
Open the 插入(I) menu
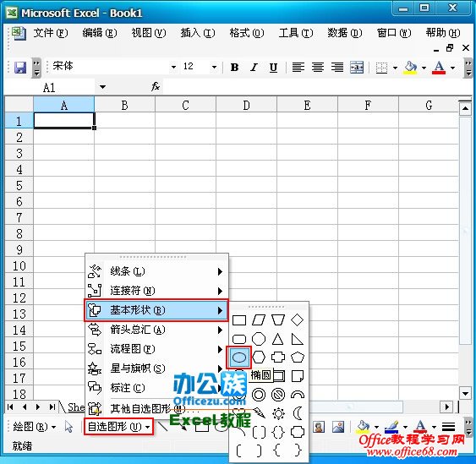198,32
